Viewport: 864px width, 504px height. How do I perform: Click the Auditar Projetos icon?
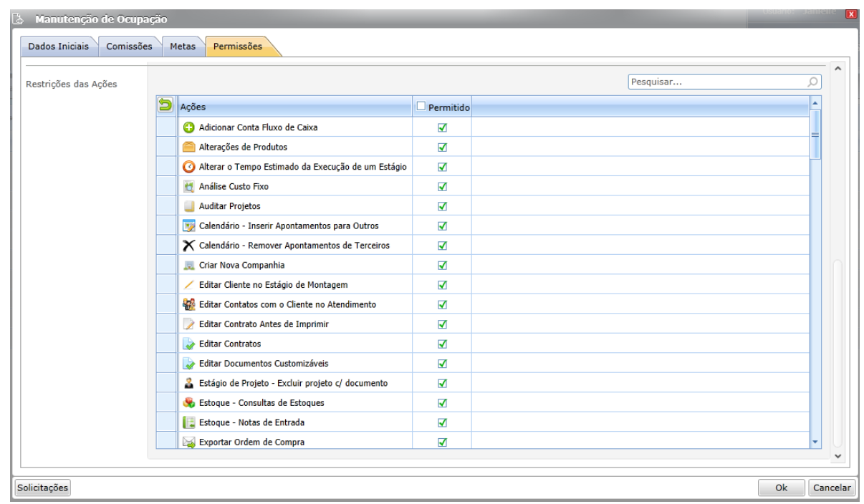point(188,206)
